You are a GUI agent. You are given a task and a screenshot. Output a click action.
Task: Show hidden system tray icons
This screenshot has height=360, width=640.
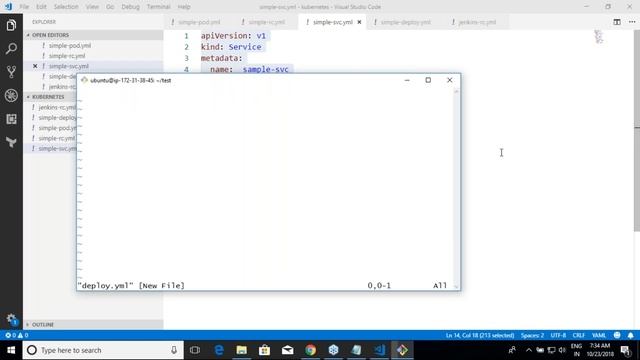[529, 350]
